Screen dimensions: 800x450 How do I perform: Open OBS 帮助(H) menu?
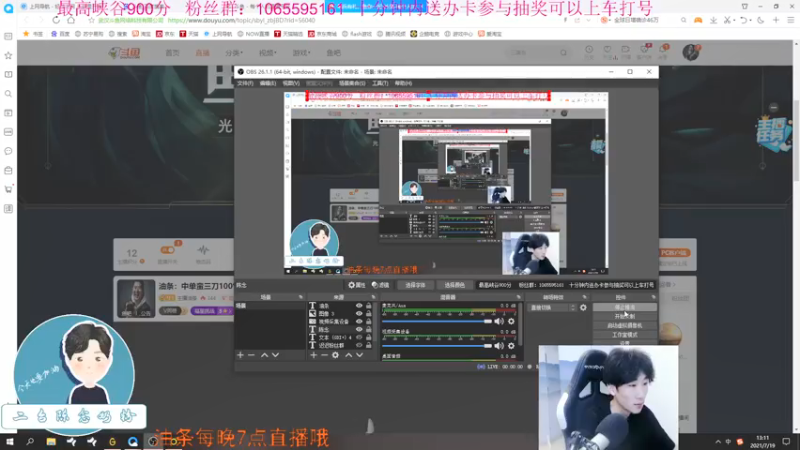point(403,83)
